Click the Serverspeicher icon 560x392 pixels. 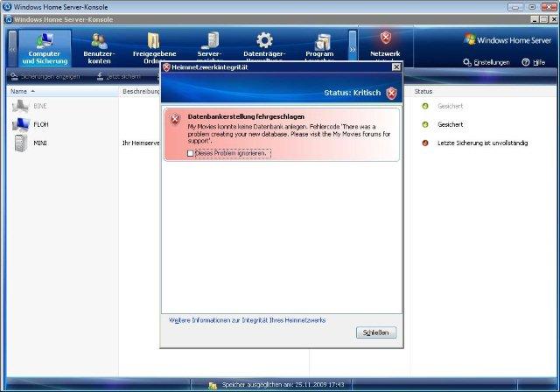(209, 40)
